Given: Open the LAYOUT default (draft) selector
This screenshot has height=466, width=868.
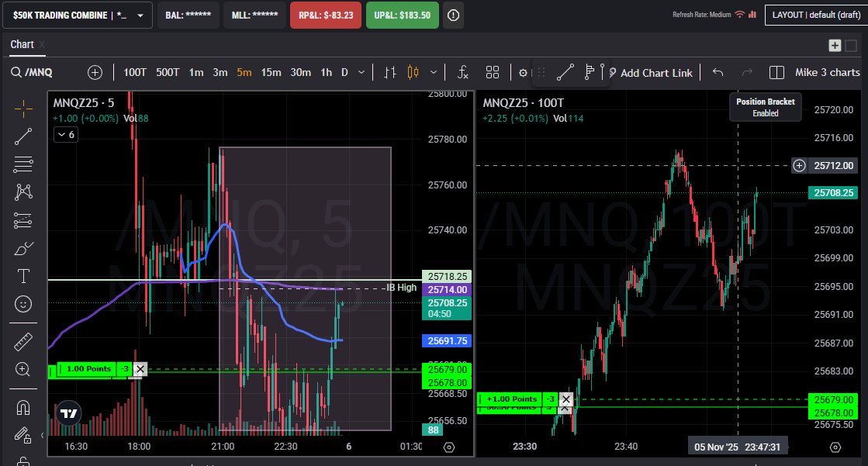Looking at the screenshot, I should point(816,15).
